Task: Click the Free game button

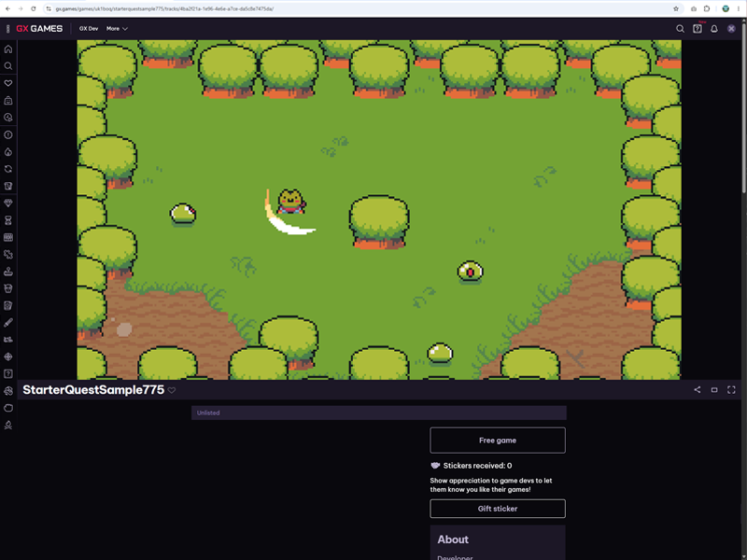Action: point(498,440)
